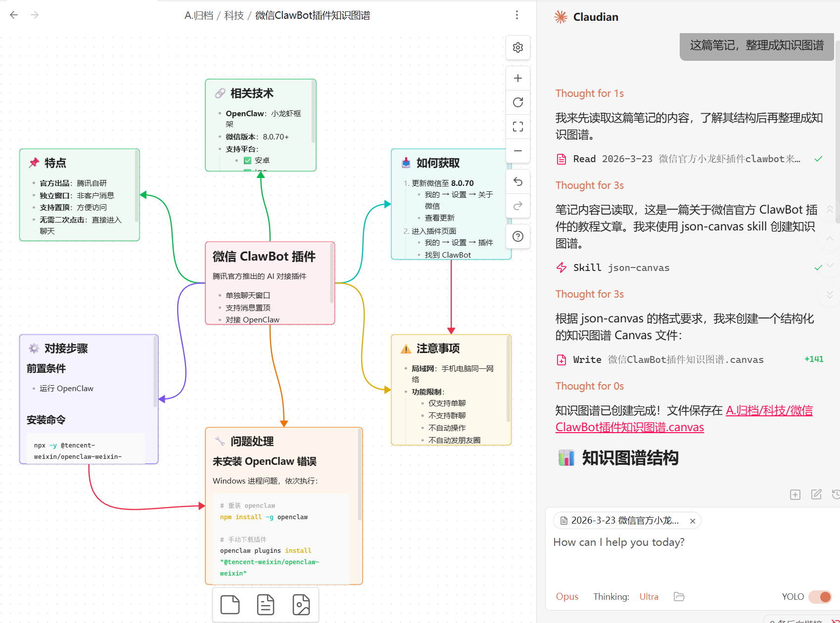Viewport: 840px width, 623px height.
Task: Zoom in on the canvas
Action: pos(517,78)
